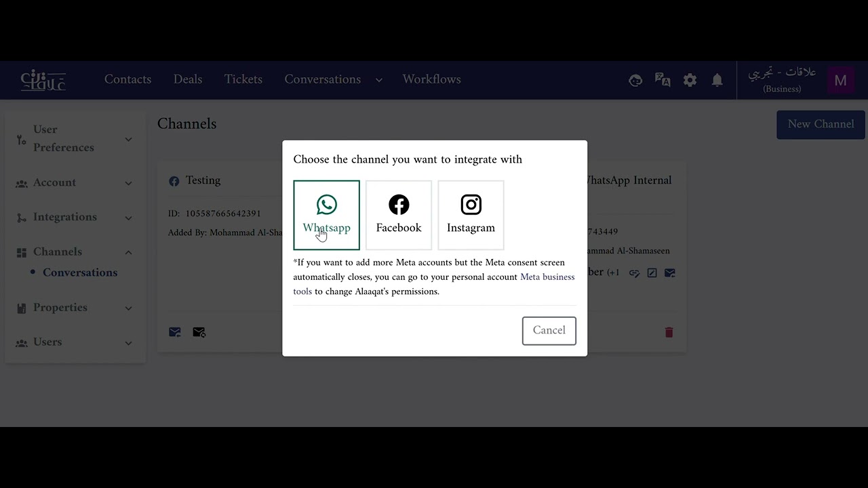Click the Integrations branch icon in sidebar
The image size is (868, 488).
22,218
